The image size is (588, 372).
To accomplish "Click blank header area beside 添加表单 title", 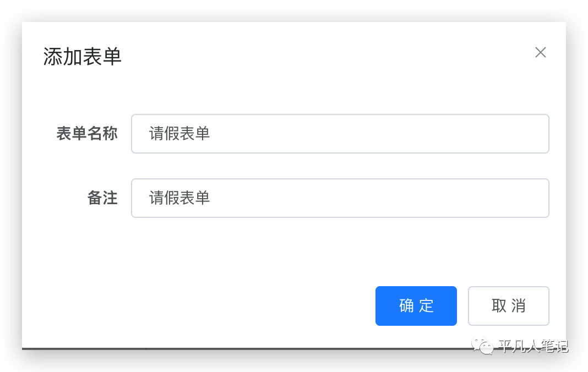I will coord(319,57).
